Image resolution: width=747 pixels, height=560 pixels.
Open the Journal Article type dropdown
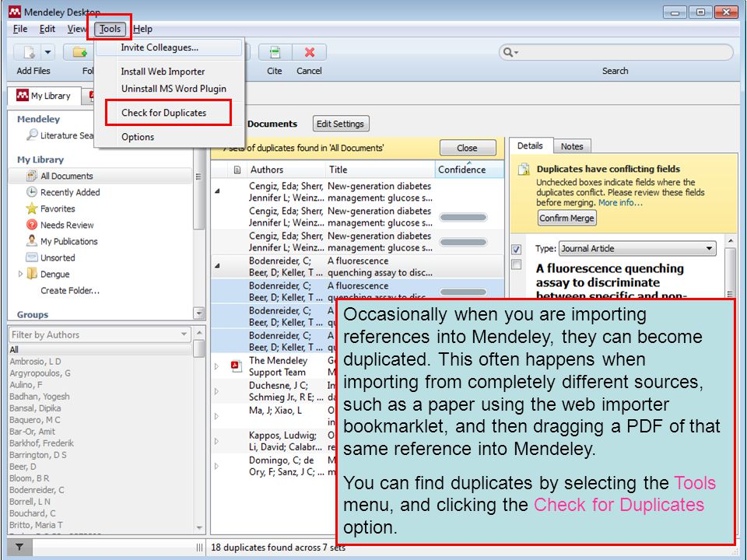pyautogui.click(x=637, y=249)
